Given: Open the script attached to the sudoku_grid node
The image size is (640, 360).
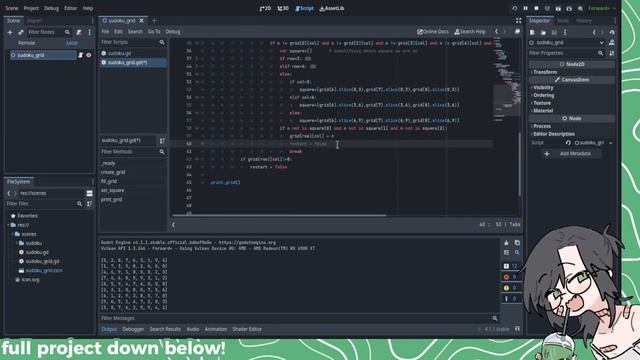Looking at the screenshot, I should pyautogui.click(x=80, y=55).
